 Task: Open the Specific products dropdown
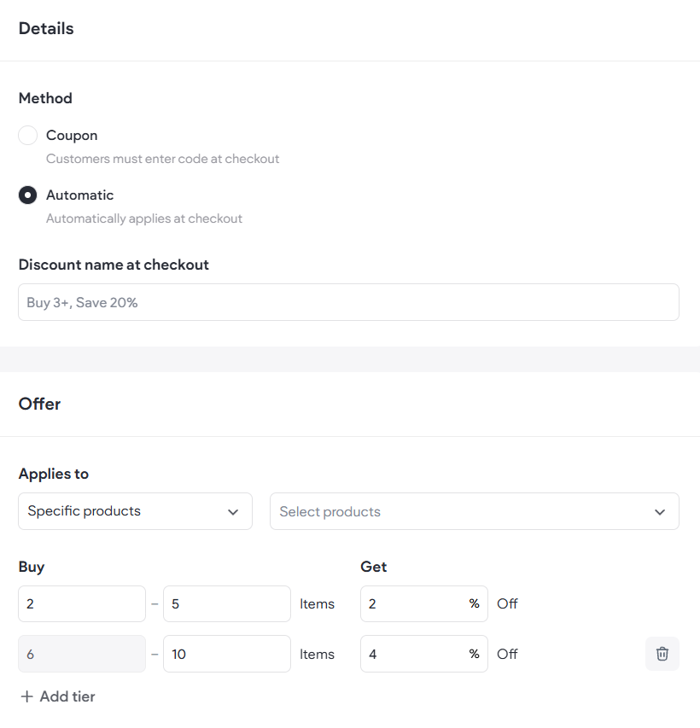click(x=135, y=511)
